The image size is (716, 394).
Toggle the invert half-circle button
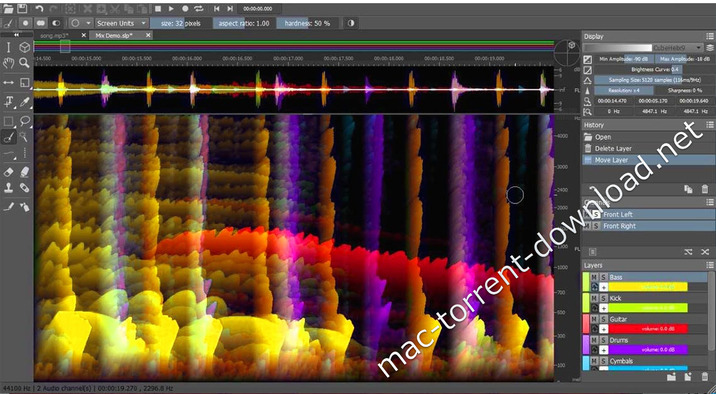click(351, 23)
